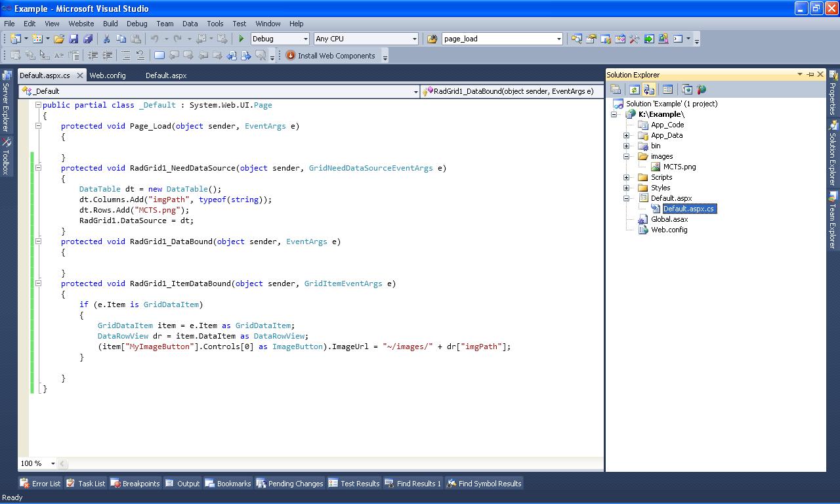Click the Undo arrow icon

pyautogui.click(x=154, y=39)
